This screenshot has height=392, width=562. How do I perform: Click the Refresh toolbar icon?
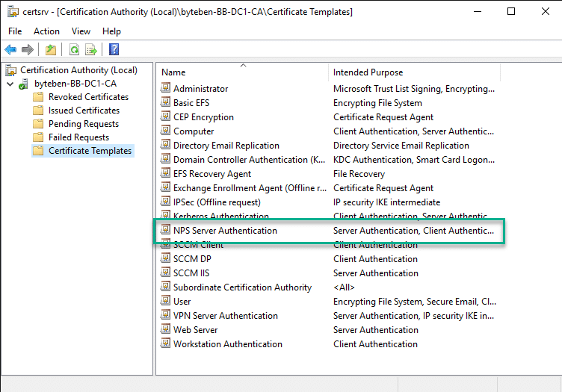[74, 49]
